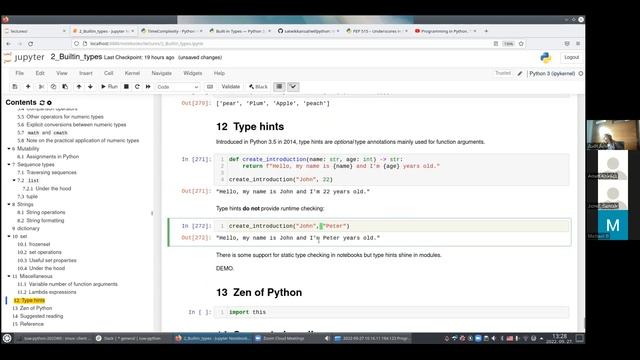This screenshot has height=360, width=640.
Task: Click the Jupyter logo
Action: (x=24, y=58)
